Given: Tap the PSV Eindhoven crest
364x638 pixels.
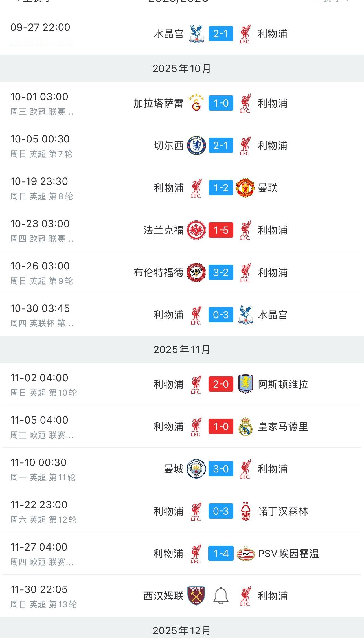Looking at the screenshot, I should coord(245,553).
